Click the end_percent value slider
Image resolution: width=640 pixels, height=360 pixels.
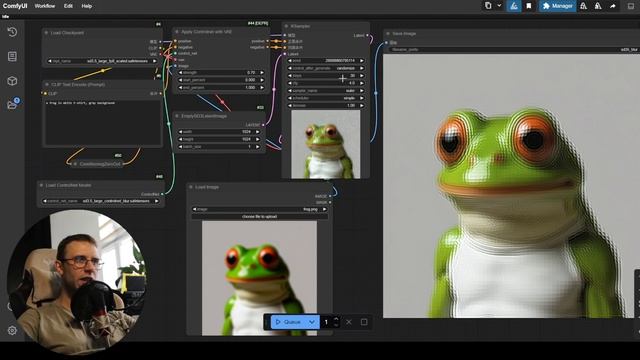click(x=221, y=87)
